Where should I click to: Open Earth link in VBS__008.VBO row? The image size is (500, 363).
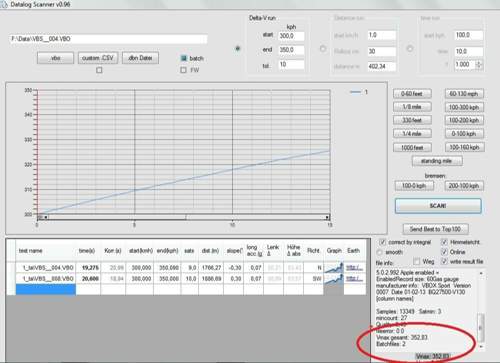pyautogui.click(x=354, y=278)
